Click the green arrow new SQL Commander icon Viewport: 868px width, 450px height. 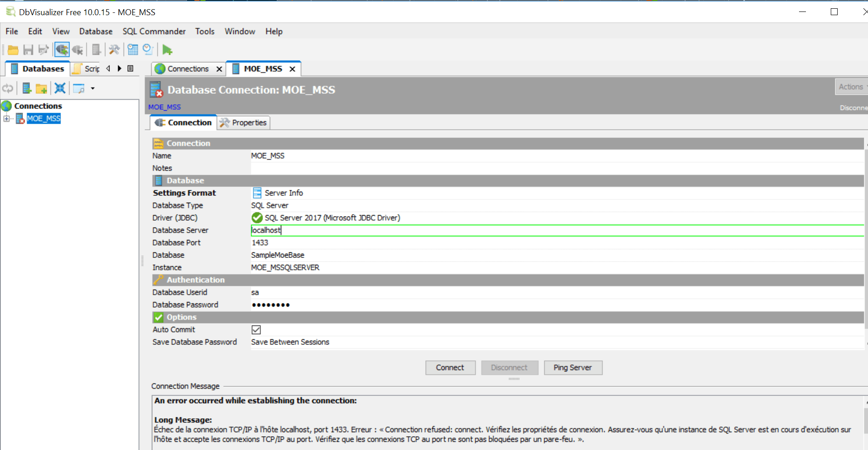tap(167, 50)
